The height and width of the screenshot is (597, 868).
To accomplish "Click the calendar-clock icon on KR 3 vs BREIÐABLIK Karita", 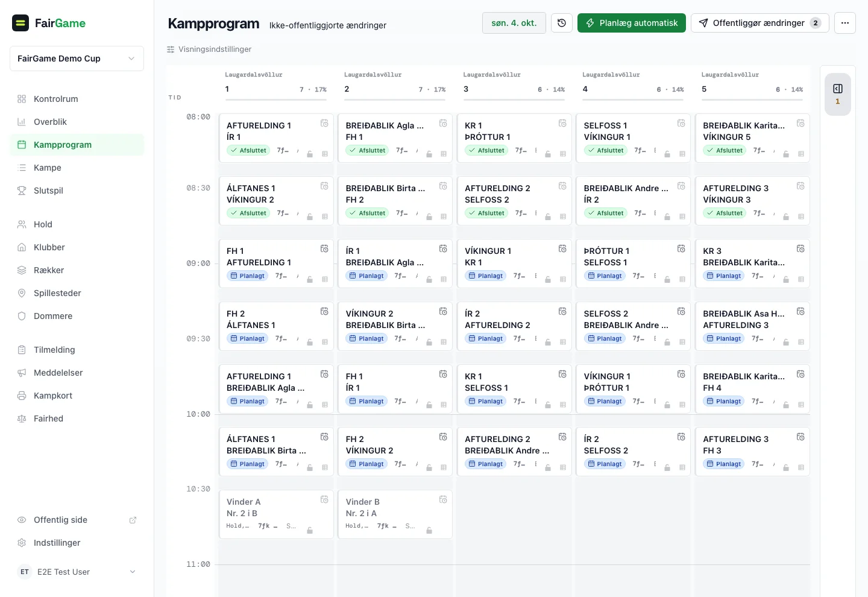I will 800,248.
